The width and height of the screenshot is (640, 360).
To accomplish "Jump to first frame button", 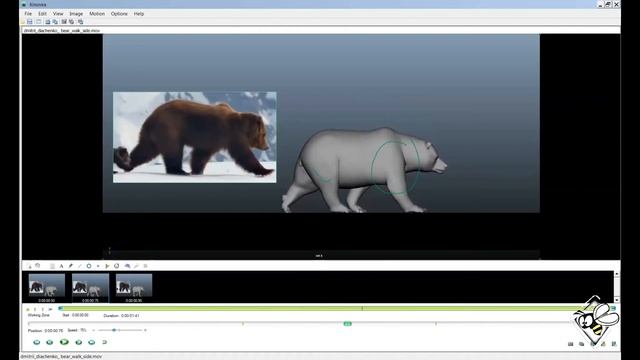I will coord(36,342).
